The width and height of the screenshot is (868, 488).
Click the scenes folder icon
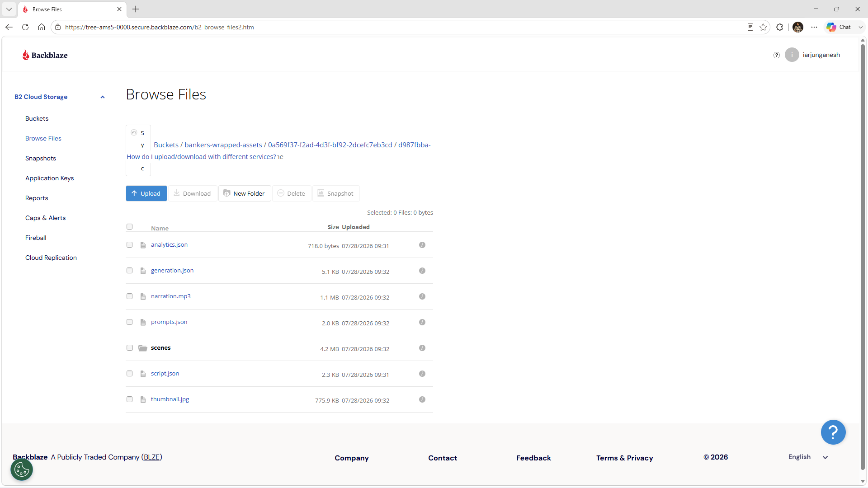pos(143,348)
